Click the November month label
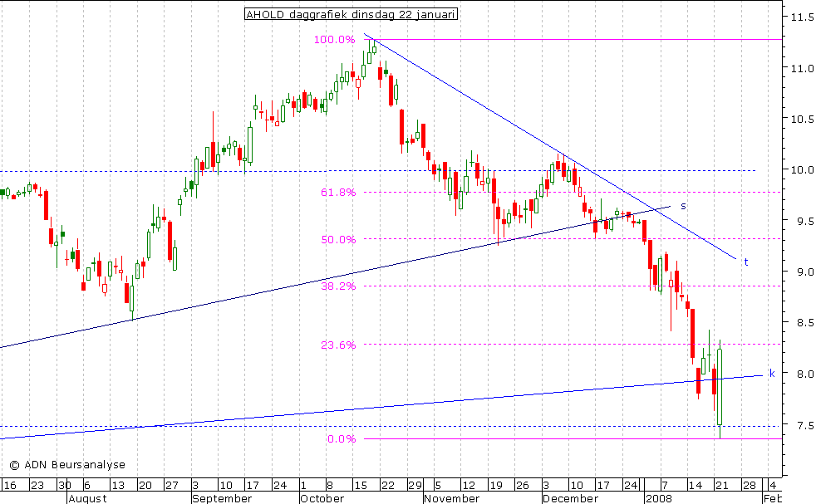This screenshot has height=504, width=816. tap(451, 499)
